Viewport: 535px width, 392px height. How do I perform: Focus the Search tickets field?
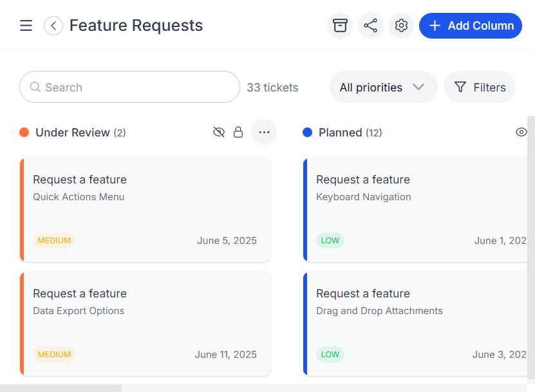point(130,88)
